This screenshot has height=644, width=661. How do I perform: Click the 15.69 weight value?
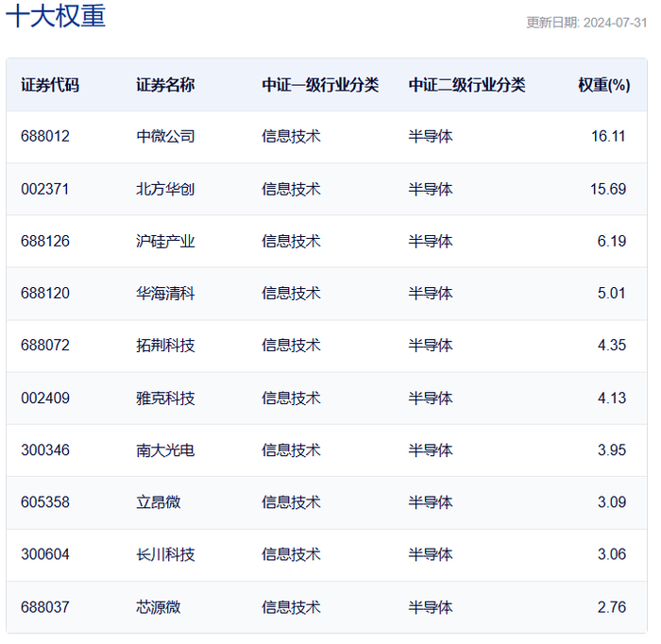[x=608, y=189]
